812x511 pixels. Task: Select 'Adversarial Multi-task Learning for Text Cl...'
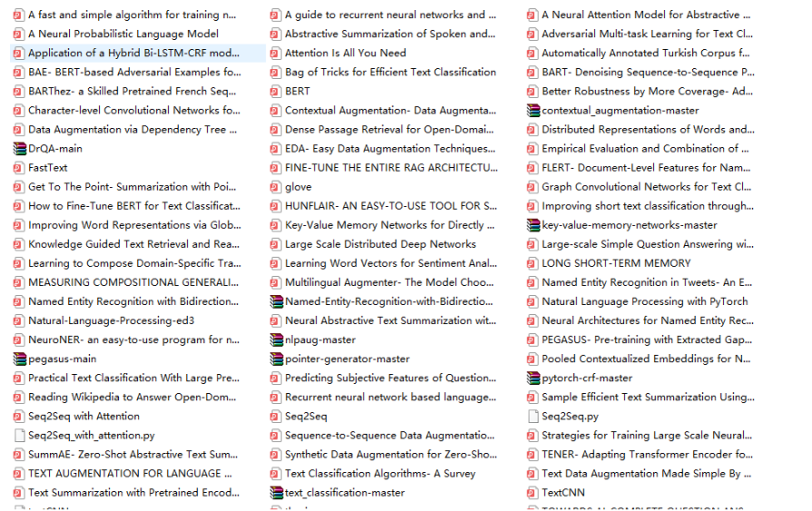pyautogui.click(x=647, y=34)
